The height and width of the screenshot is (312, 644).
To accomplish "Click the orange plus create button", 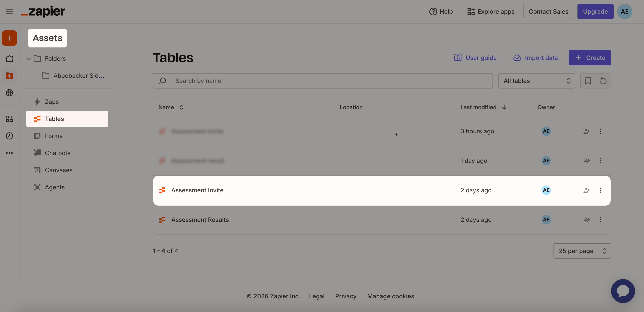I will coord(9,38).
